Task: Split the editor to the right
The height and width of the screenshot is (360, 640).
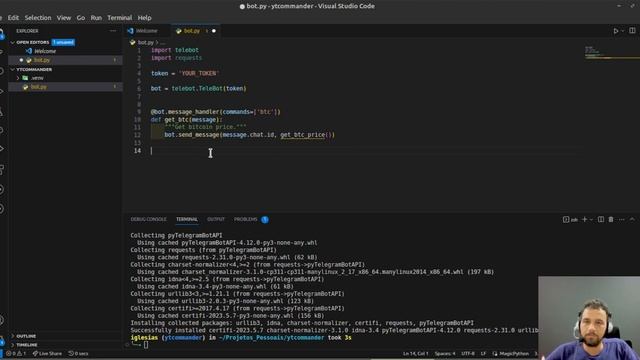Action: coord(632,31)
